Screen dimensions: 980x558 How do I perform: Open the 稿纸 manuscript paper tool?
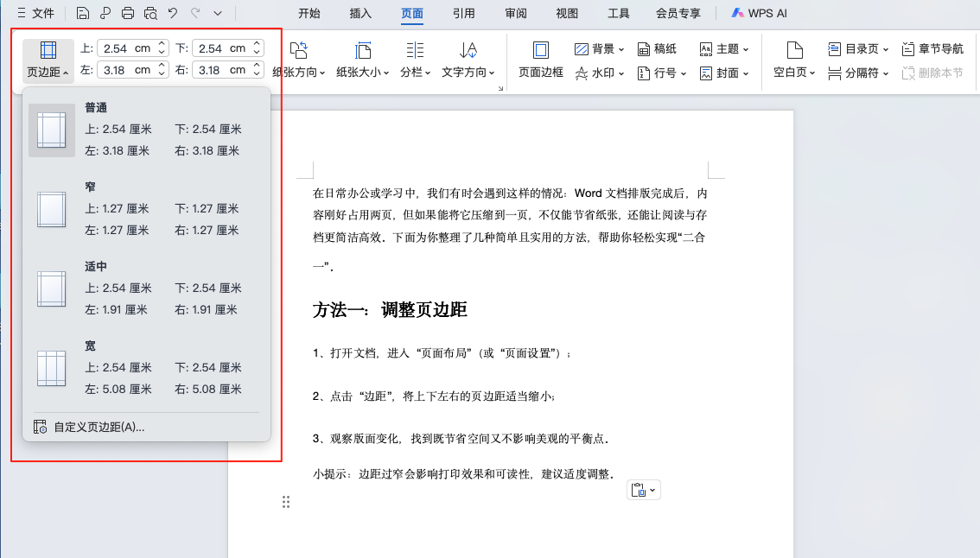tap(658, 48)
